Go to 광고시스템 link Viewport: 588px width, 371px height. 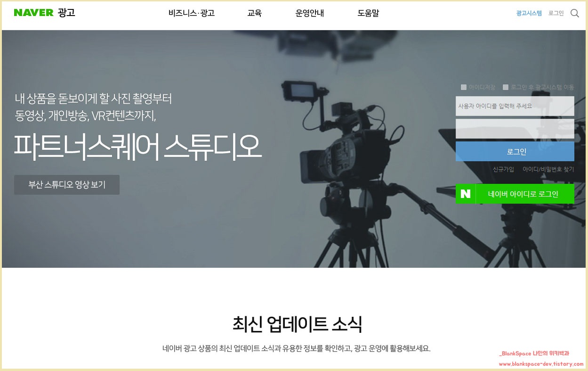point(529,13)
